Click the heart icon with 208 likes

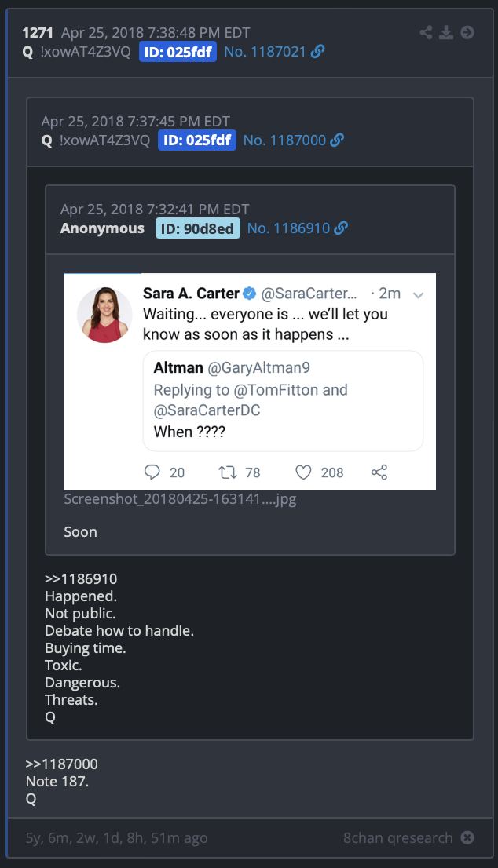pyautogui.click(x=303, y=472)
